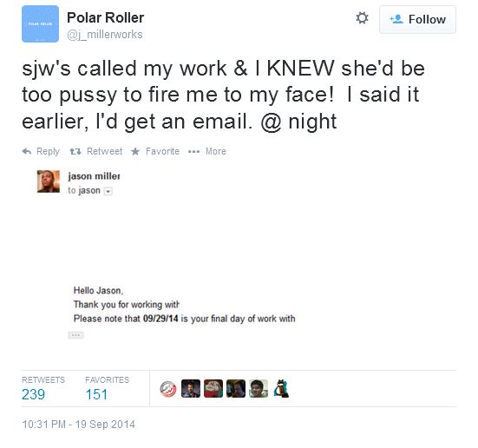Click the 10:31 PM timestamp link

click(78, 425)
